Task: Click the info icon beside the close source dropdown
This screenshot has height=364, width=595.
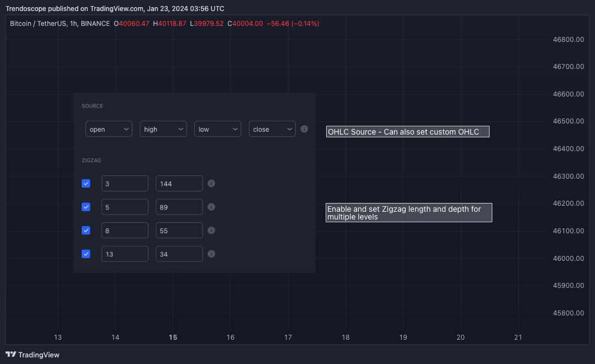Action: (x=304, y=129)
